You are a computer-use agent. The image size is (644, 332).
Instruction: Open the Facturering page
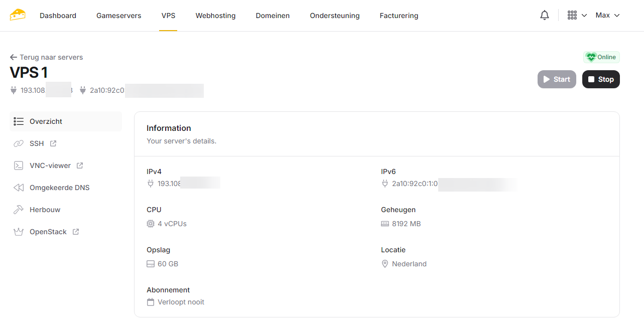pos(399,16)
